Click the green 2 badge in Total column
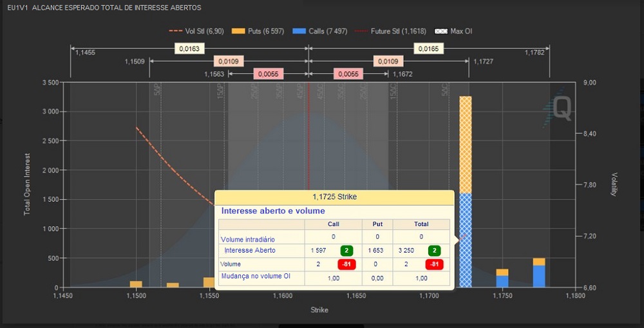644x328 pixels. (435, 250)
